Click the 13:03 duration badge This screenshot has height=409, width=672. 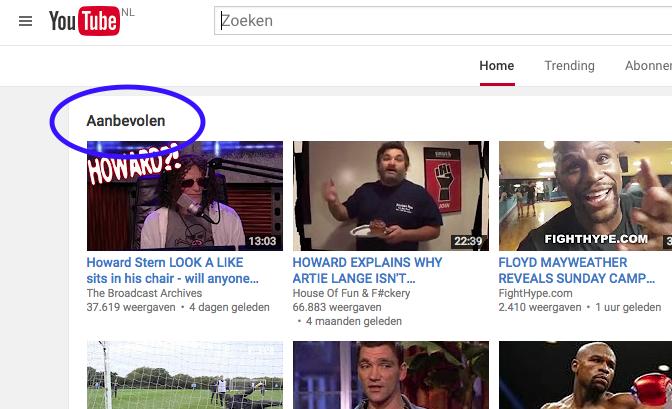[262, 241]
